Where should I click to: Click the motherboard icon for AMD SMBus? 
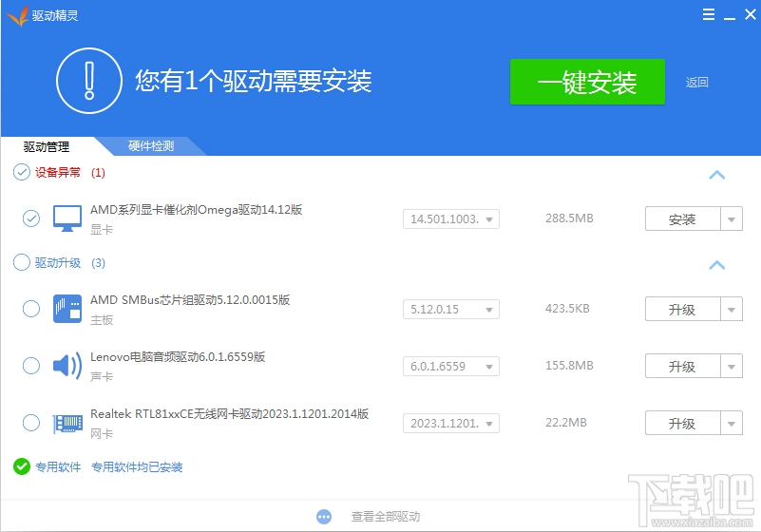point(67,309)
